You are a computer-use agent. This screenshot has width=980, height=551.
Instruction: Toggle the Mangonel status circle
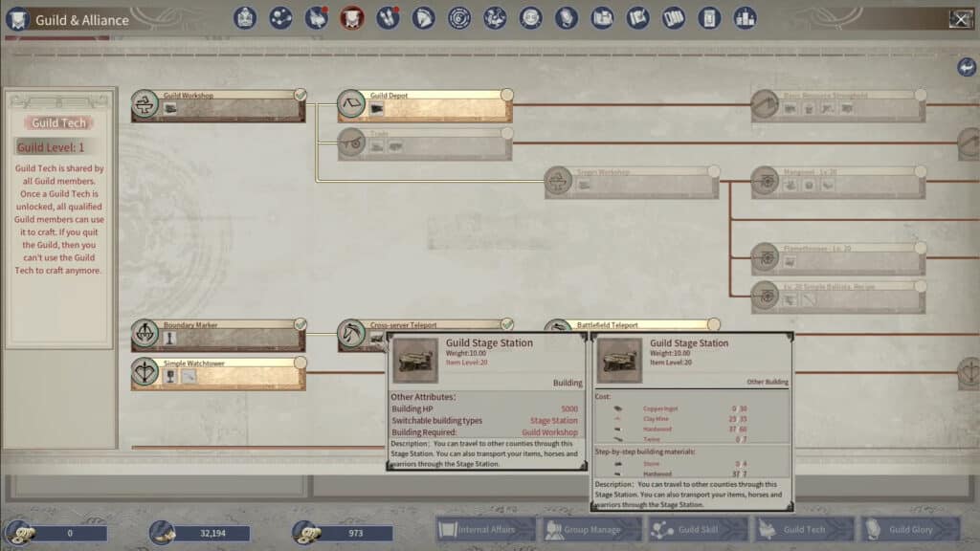click(920, 171)
